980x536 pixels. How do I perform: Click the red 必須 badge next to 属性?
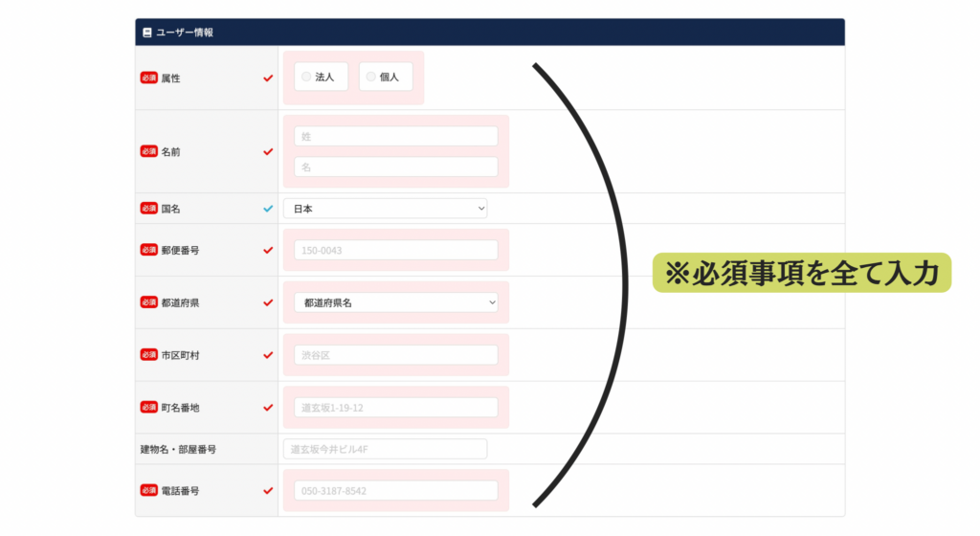tap(148, 78)
